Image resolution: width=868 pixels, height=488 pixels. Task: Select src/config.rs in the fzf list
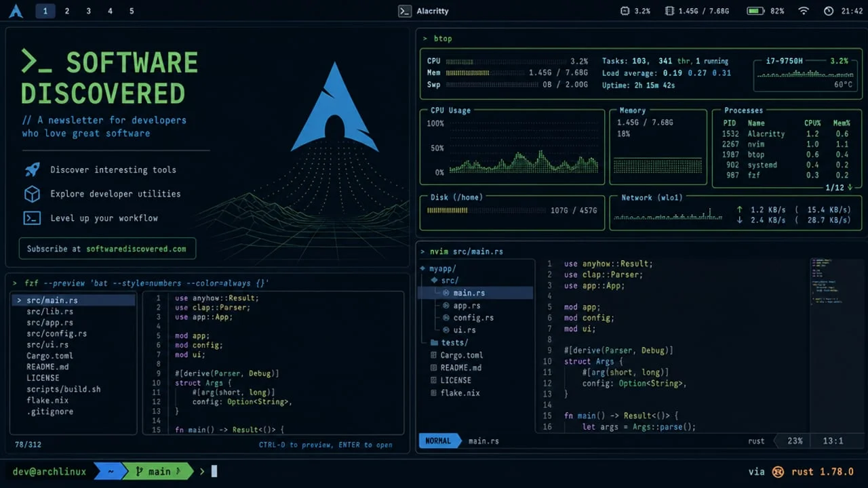coord(56,333)
